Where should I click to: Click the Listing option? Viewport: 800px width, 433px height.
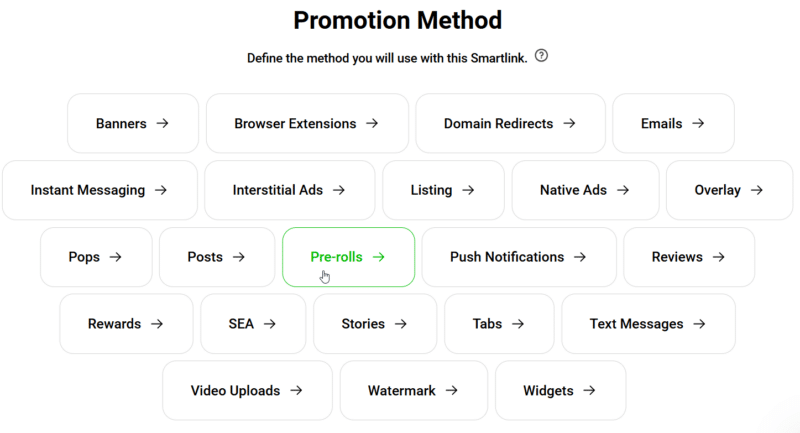(x=443, y=190)
